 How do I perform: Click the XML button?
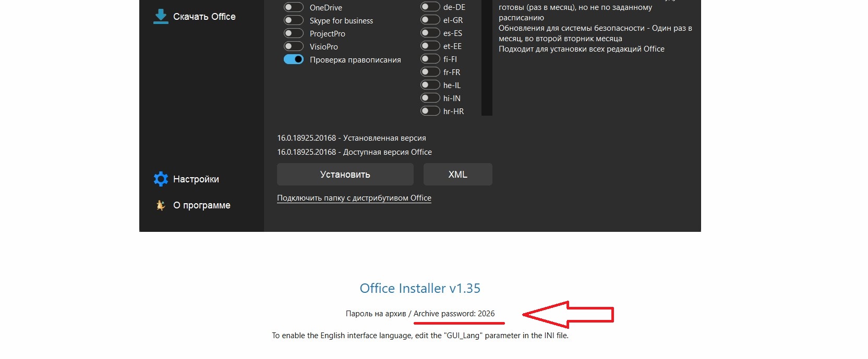(x=458, y=175)
